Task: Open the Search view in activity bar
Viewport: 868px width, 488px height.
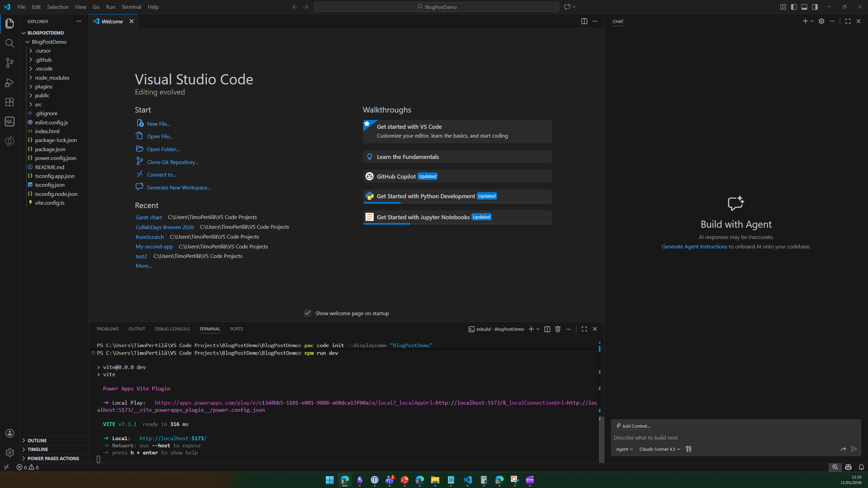Action: (9, 43)
